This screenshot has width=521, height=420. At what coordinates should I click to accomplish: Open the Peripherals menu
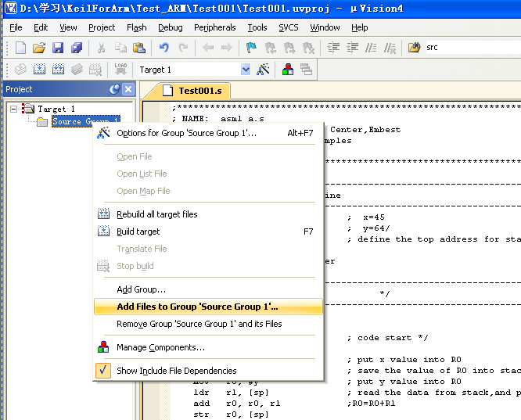(x=214, y=27)
